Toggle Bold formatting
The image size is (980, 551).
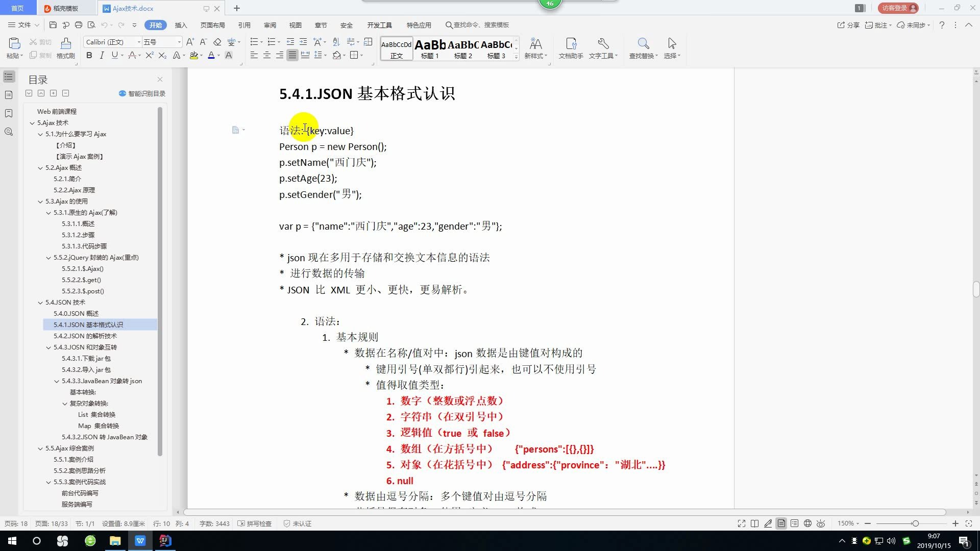tap(89, 55)
